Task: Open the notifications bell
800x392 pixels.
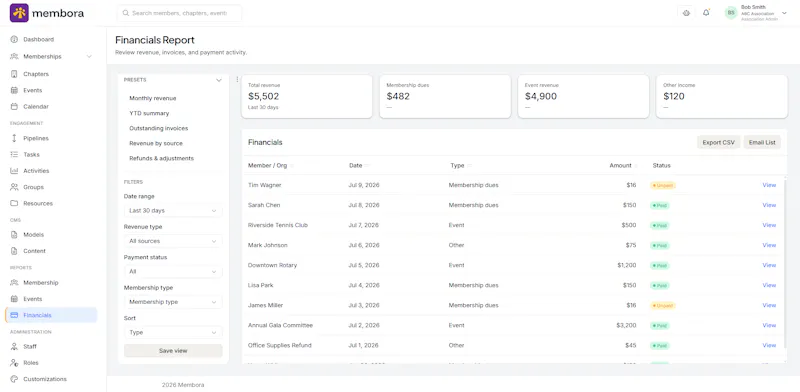Action: click(x=706, y=13)
